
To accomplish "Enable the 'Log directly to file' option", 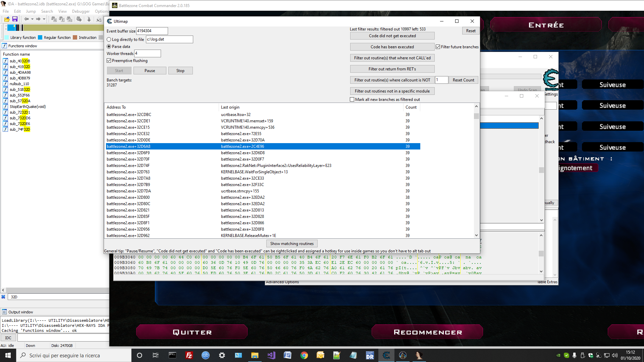I will click(109, 39).
